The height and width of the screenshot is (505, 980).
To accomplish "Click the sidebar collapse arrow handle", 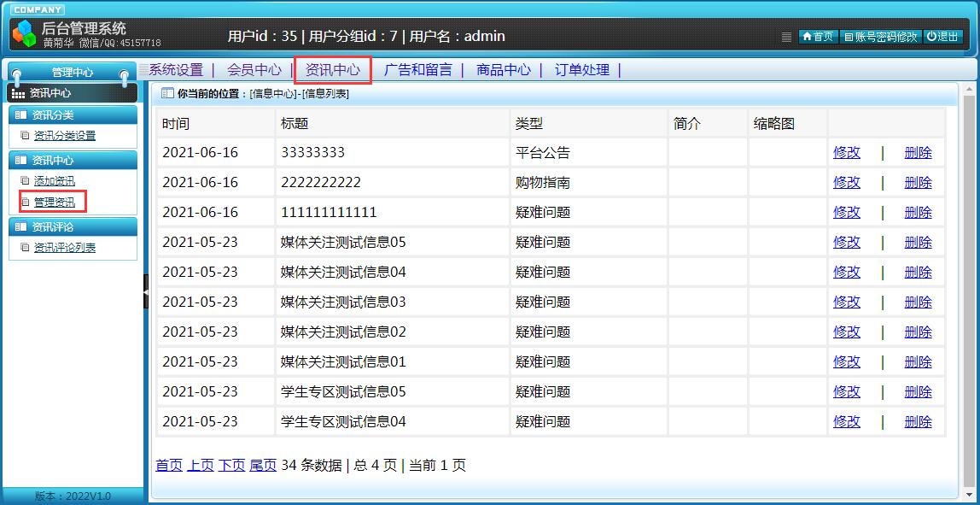I will tap(146, 291).
